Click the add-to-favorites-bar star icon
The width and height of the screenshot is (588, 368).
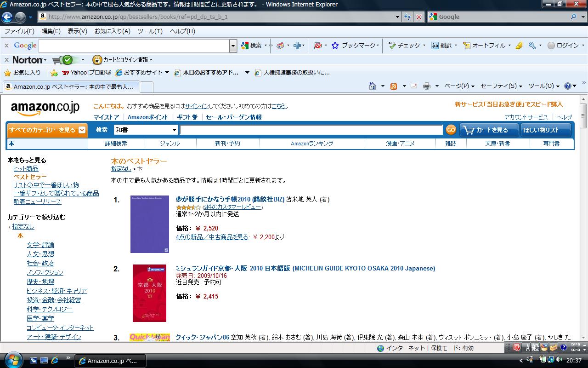coord(54,73)
